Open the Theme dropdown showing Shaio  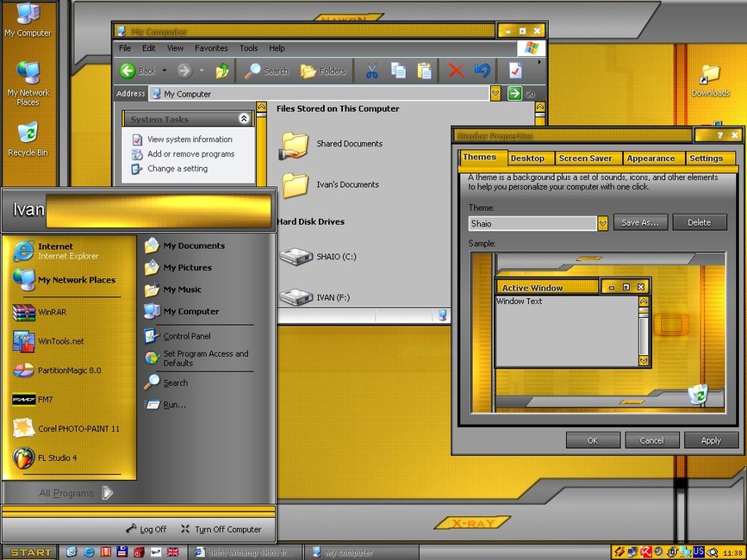point(602,223)
